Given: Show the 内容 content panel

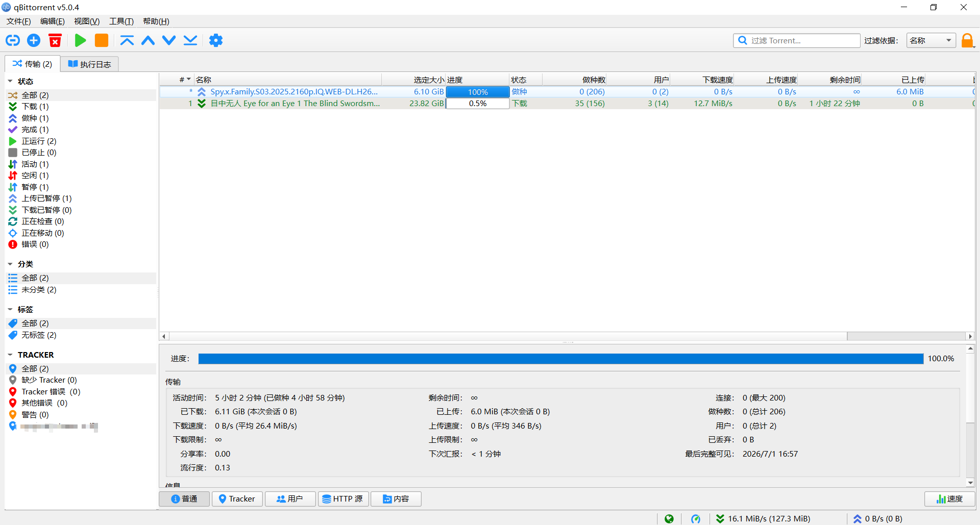Looking at the screenshot, I should 396,499.
